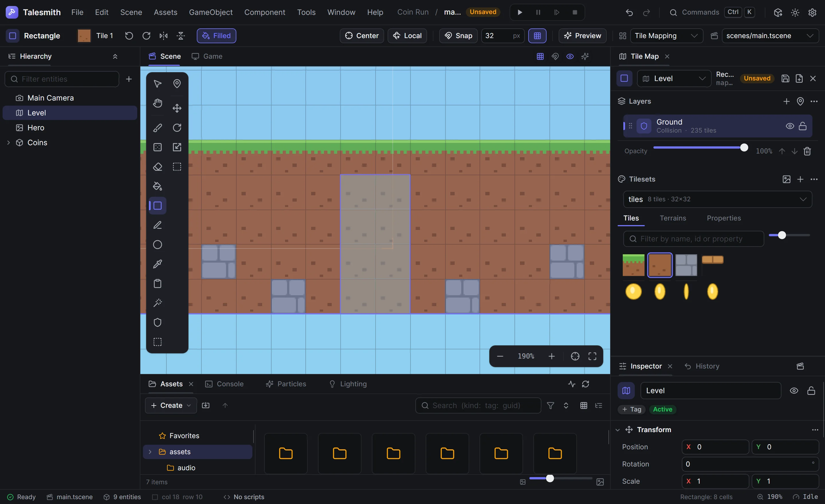Open the Level tilemap dropdown
The image size is (825, 504).
click(674, 79)
